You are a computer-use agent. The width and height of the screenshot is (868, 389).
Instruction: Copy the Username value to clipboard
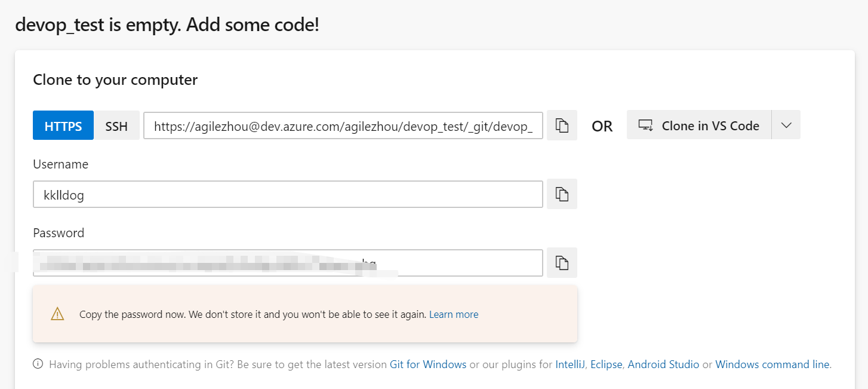[x=562, y=194]
